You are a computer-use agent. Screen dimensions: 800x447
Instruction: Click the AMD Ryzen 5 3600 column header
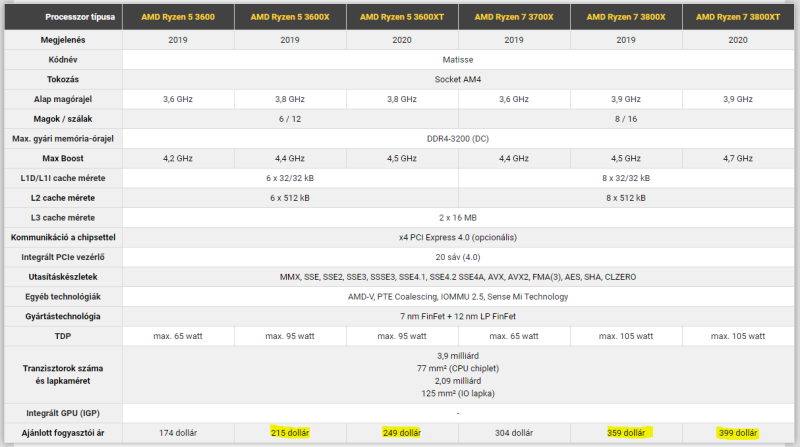point(178,17)
